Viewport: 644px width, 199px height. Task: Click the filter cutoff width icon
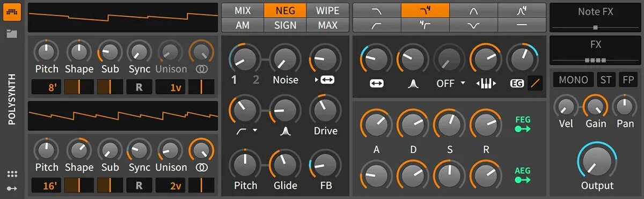[x=376, y=84]
